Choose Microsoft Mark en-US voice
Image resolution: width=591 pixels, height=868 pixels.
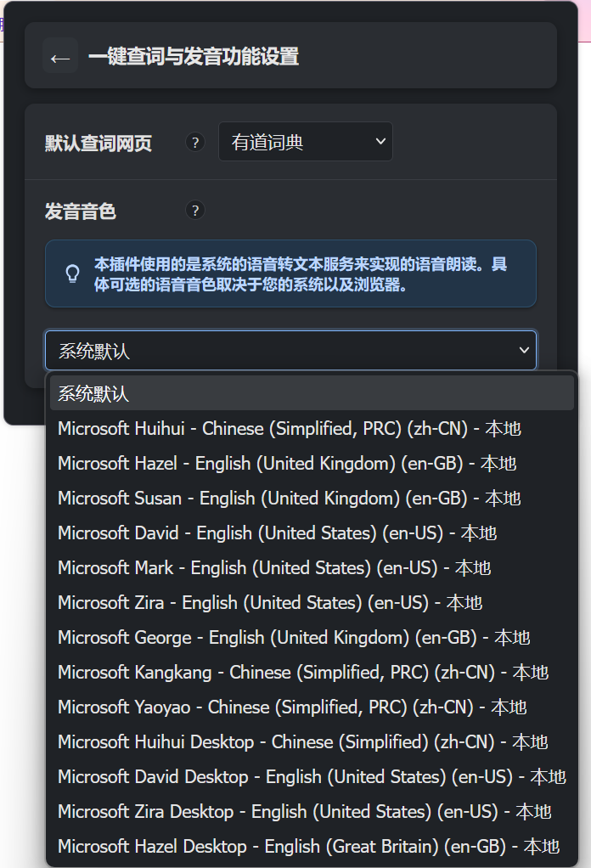click(312, 568)
